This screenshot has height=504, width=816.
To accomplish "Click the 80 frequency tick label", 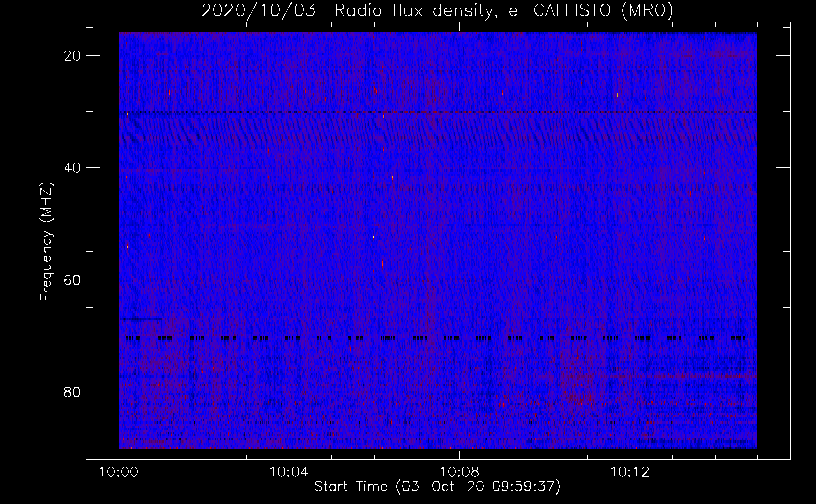I will click(72, 392).
